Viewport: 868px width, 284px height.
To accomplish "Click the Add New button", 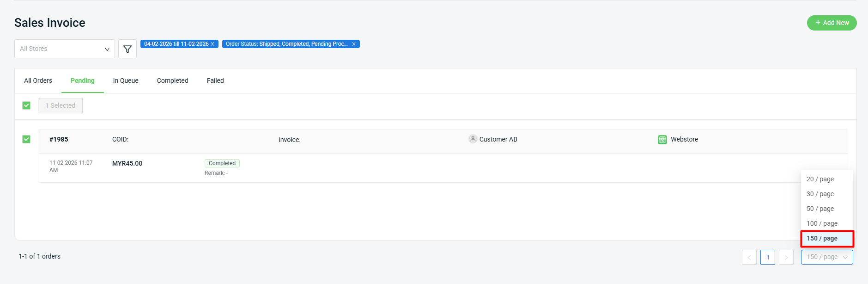I will 832,23.
